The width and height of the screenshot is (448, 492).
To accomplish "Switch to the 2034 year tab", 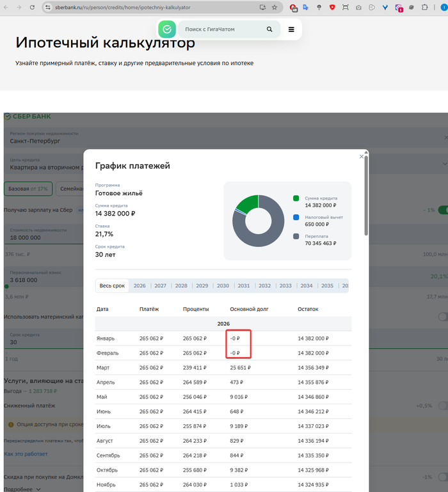I will [307, 286].
